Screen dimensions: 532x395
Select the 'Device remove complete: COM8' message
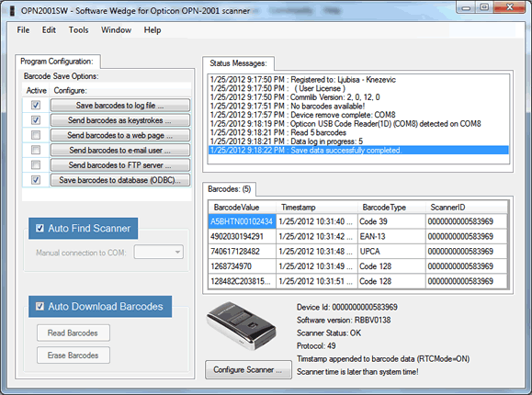(358, 115)
